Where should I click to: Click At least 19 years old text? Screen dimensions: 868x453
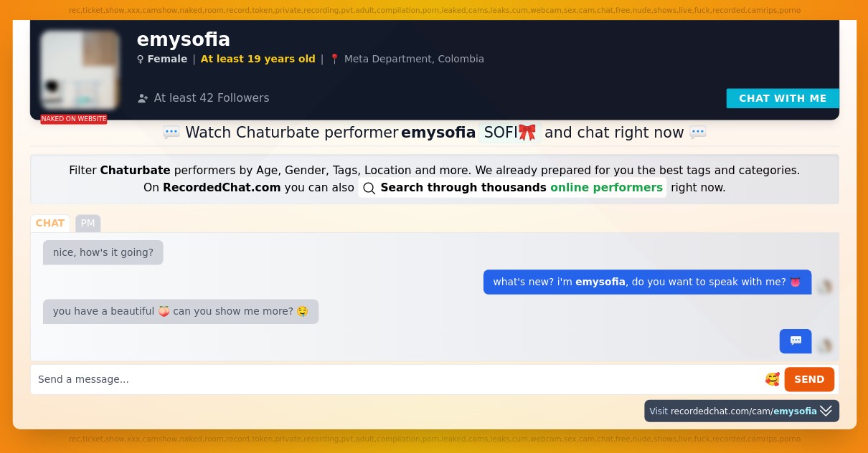click(x=258, y=59)
